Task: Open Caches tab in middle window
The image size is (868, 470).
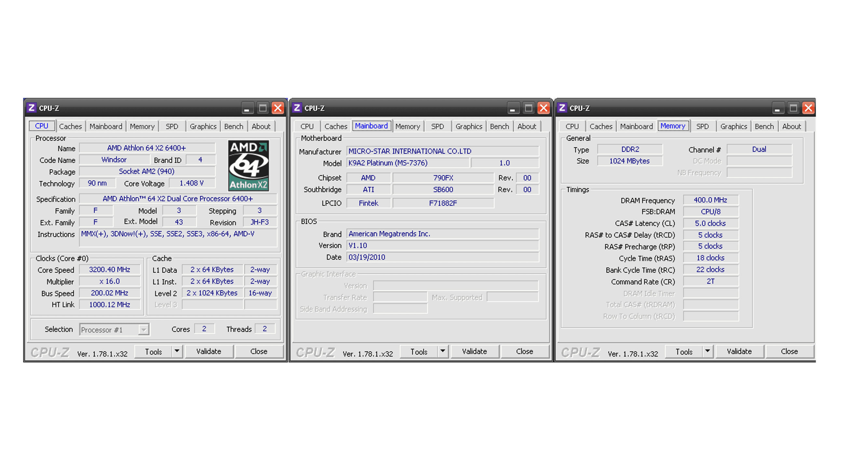Action: (x=336, y=126)
